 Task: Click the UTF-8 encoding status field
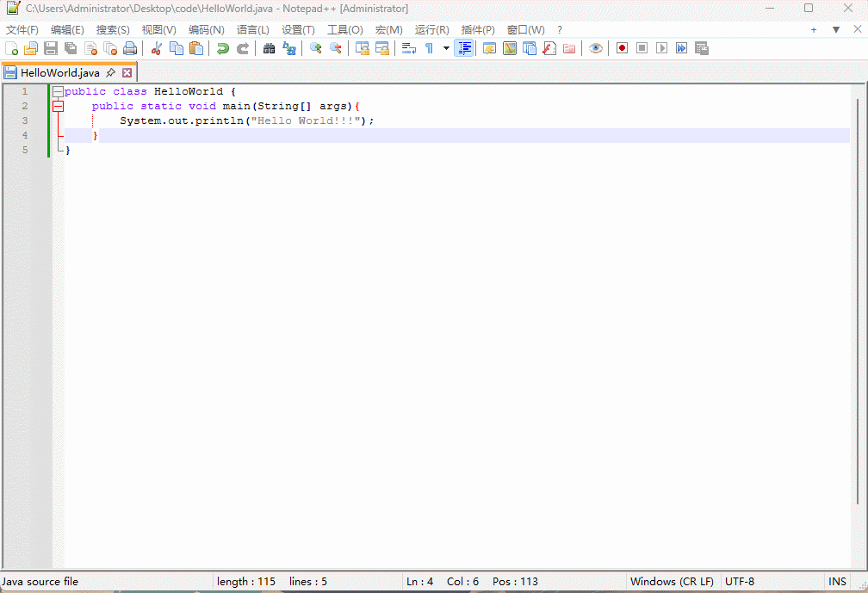click(x=739, y=582)
